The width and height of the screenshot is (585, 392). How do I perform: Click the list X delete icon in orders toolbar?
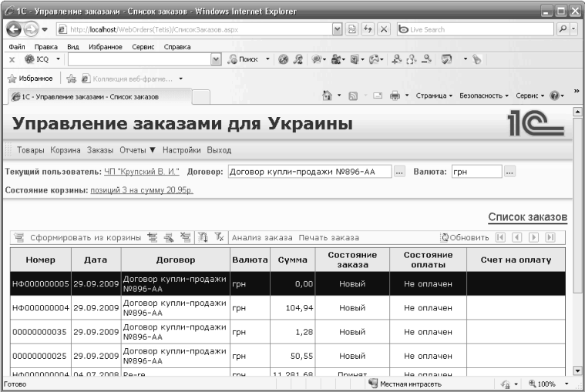tap(186, 237)
